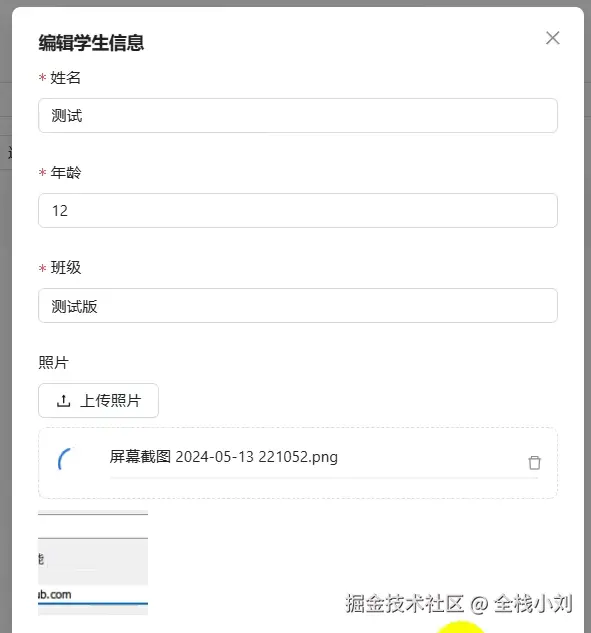Click the 照片 section label

53,363
